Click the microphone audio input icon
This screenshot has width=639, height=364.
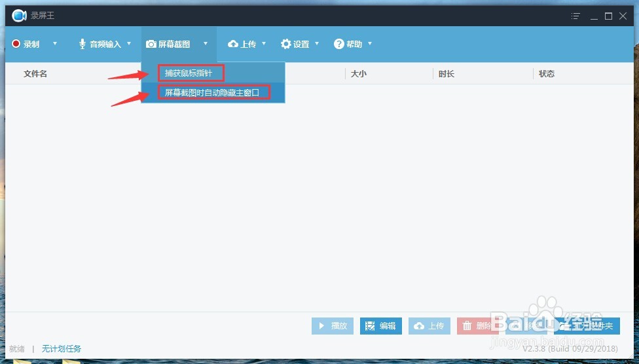[82, 44]
